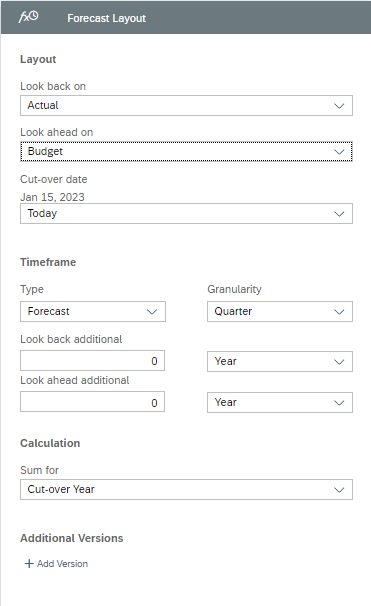Click the Forecast Layout fx clock icon

click(29, 17)
